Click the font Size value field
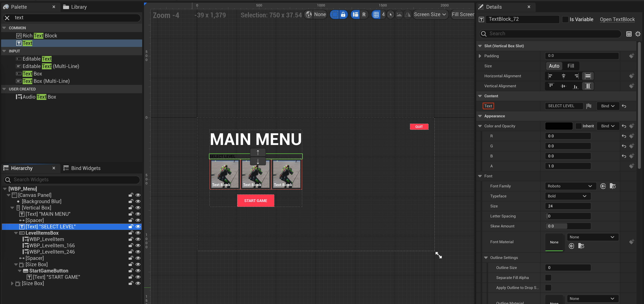The image size is (644, 304). point(568,206)
